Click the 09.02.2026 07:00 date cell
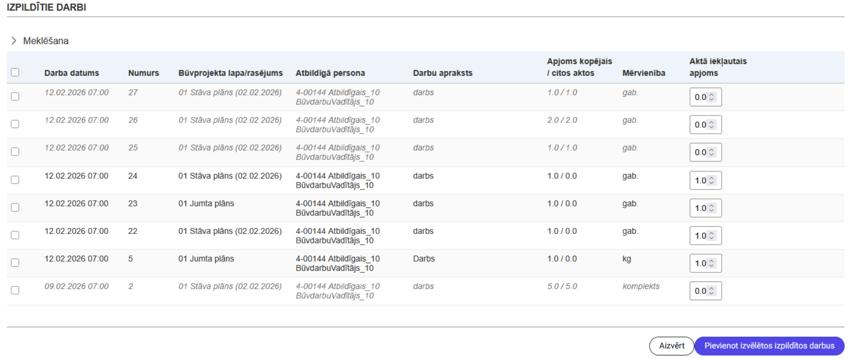The width and height of the screenshot is (868, 360). click(76, 287)
